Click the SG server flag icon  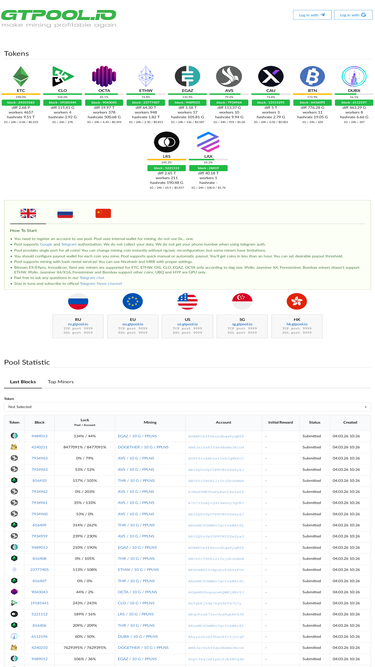pyautogui.click(x=242, y=301)
